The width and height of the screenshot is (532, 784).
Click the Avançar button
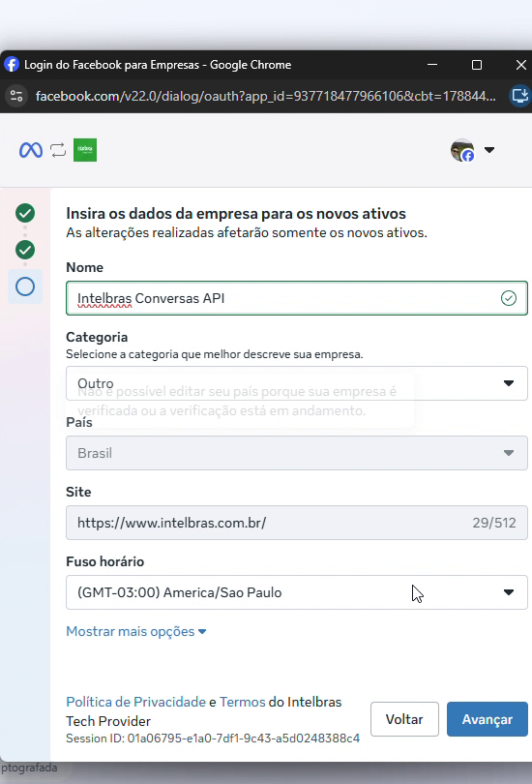coord(488,719)
